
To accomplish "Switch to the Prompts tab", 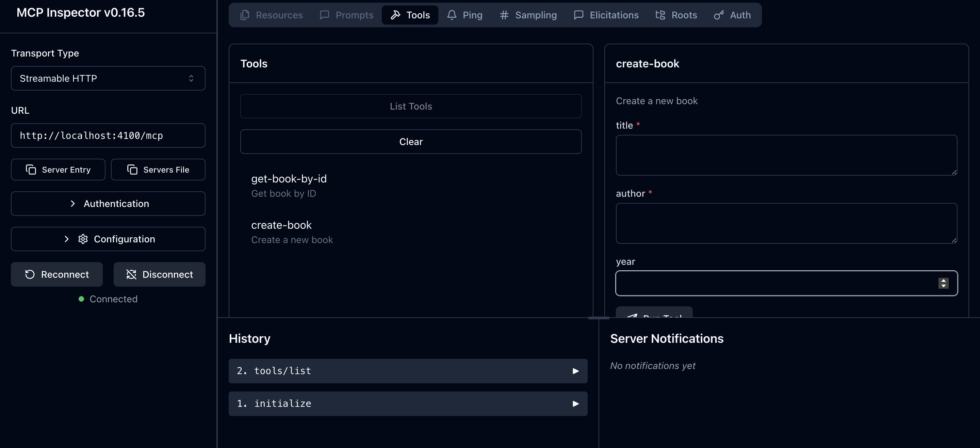I will 347,15.
